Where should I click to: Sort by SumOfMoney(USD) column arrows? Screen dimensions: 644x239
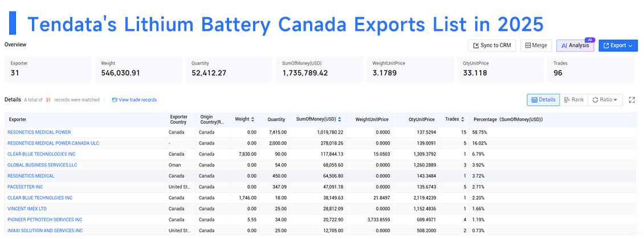point(340,119)
